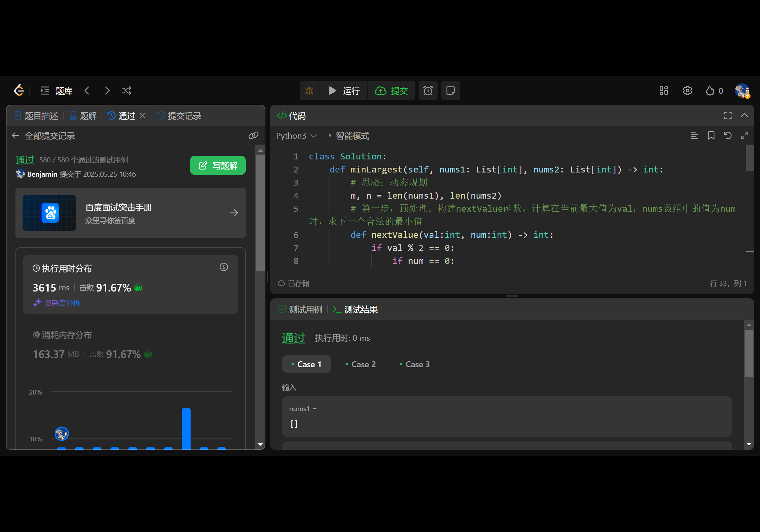
Task: Format code with align lines icon
Action: click(x=694, y=135)
